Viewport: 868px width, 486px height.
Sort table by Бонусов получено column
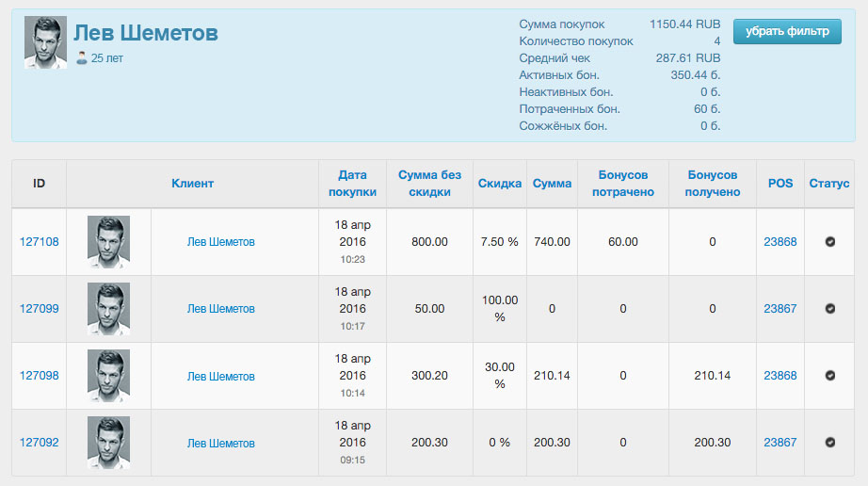(713, 184)
